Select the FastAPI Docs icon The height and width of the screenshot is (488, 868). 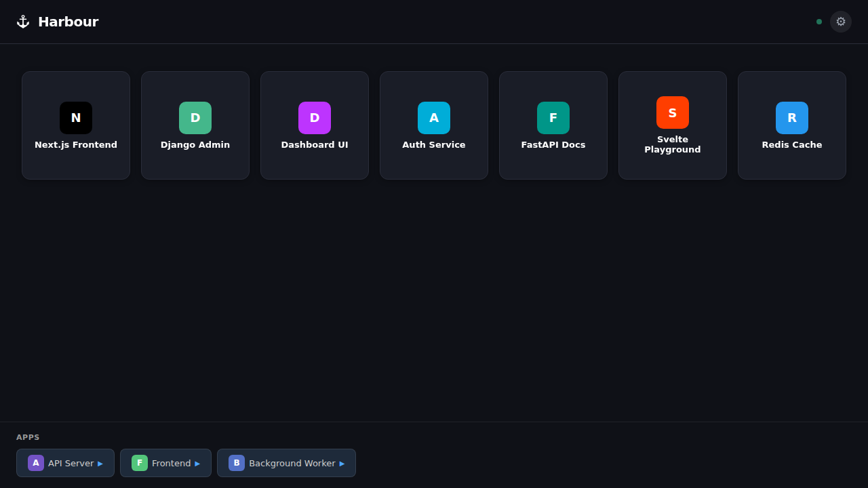pyautogui.click(x=553, y=118)
